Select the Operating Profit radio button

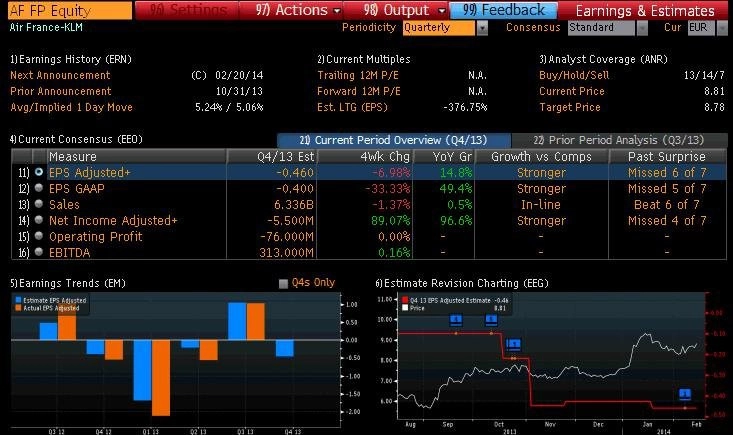click(39, 236)
